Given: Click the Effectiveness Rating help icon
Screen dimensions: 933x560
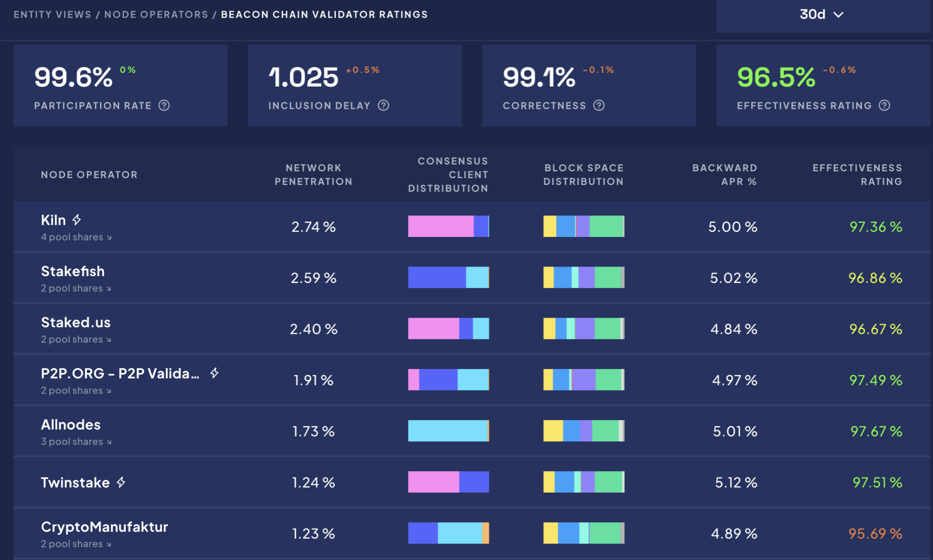Looking at the screenshot, I should [x=884, y=106].
